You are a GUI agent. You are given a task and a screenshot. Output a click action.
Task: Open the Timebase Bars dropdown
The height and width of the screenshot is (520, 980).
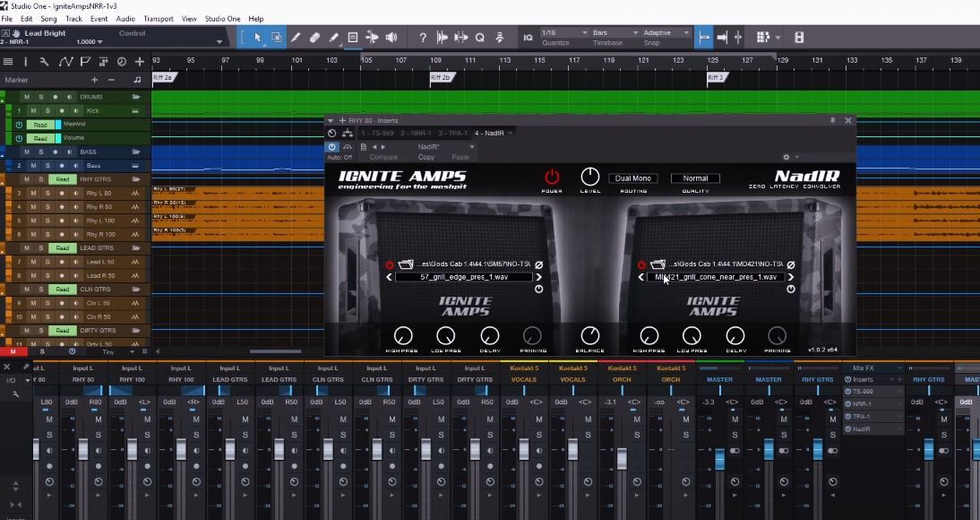click(615, 32)
